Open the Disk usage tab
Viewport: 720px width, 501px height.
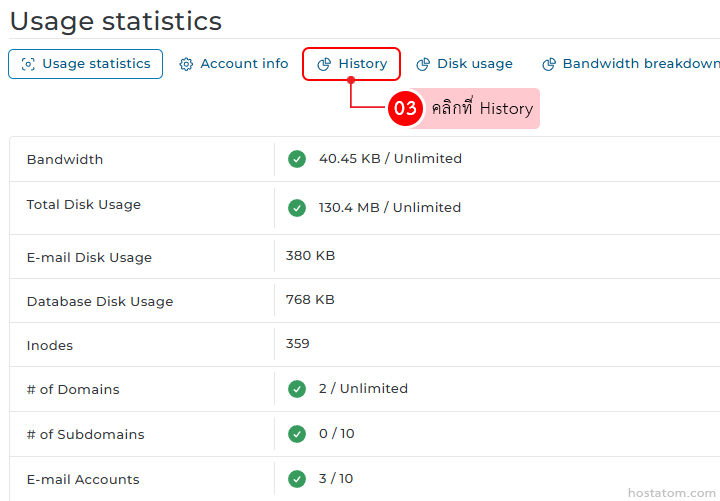pyautogui.click(x=464, y=64)
